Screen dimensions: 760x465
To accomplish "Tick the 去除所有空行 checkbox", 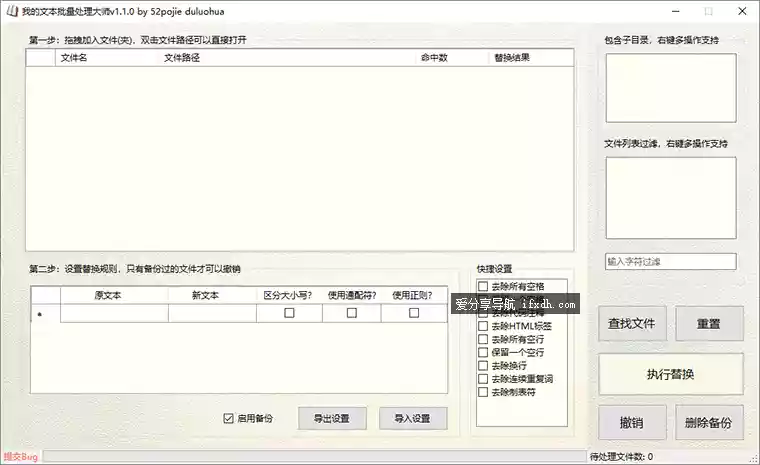I will point(483,339).
